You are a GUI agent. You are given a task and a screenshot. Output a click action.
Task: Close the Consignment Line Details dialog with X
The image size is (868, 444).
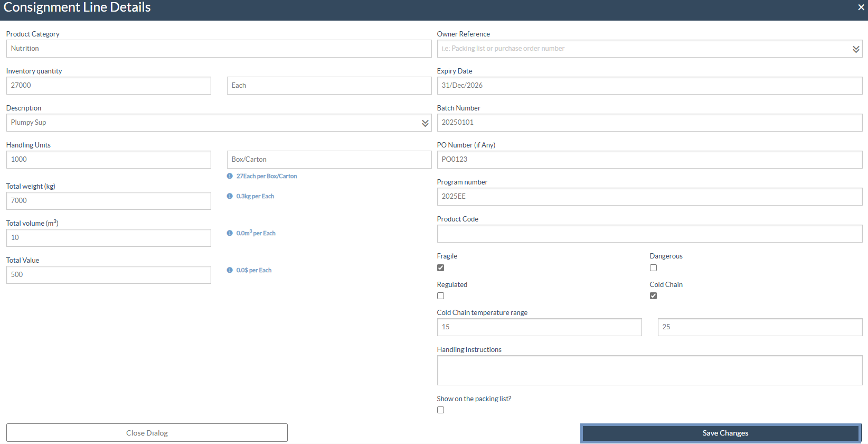coord(861,7)
